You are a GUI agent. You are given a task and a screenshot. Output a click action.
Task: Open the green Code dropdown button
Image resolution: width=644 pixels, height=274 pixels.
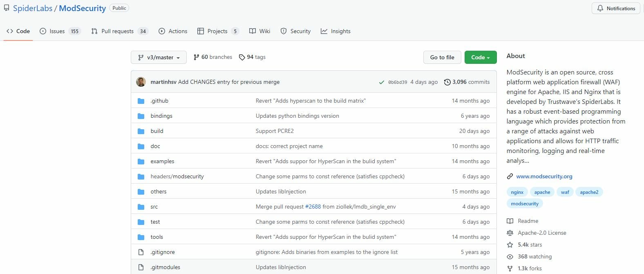tap(481, 57)
